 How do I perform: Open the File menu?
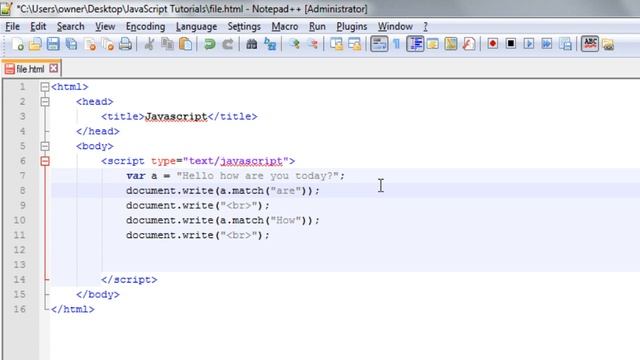[x=12, y=27]
